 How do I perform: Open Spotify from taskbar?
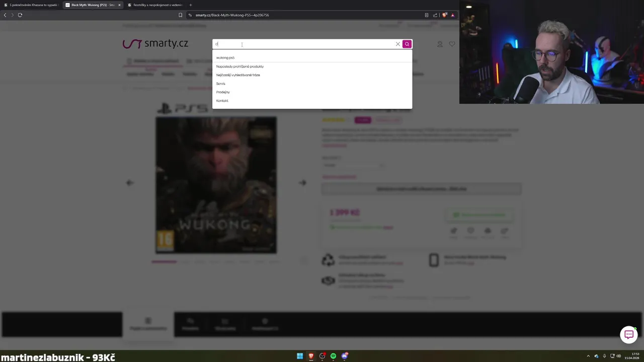pyautogui.click(x=333, y=356)
